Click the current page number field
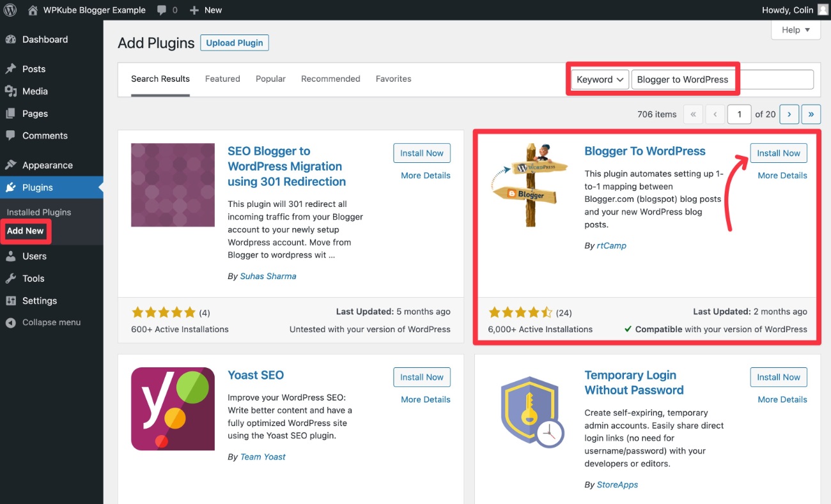The image size is (831, 504). pos(740,114)
